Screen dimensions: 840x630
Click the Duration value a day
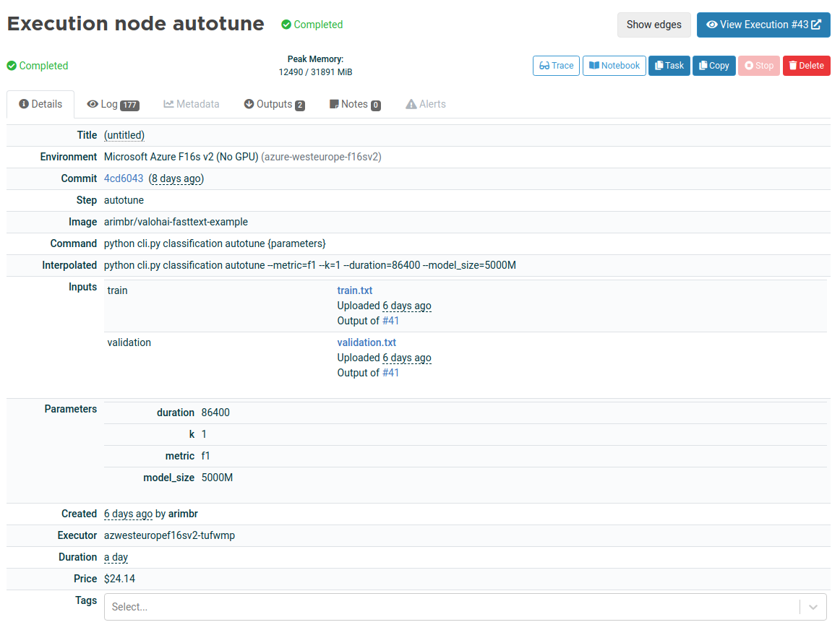[x=116, y=557]
